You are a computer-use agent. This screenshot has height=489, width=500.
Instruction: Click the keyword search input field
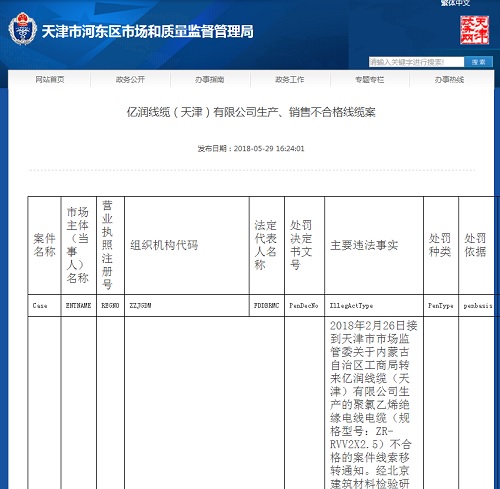pyautogui.click(x=416, y=62)
